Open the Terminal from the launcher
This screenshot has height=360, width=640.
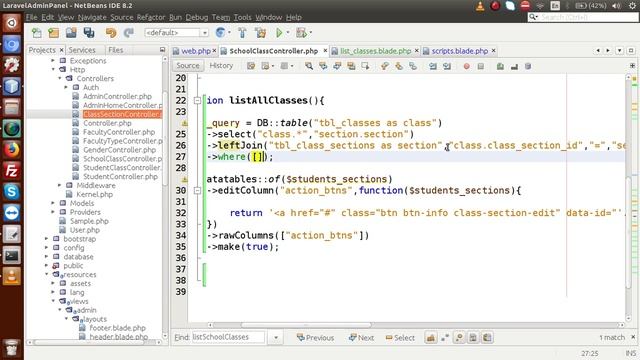pyautogui.click(x=11, y=256)
